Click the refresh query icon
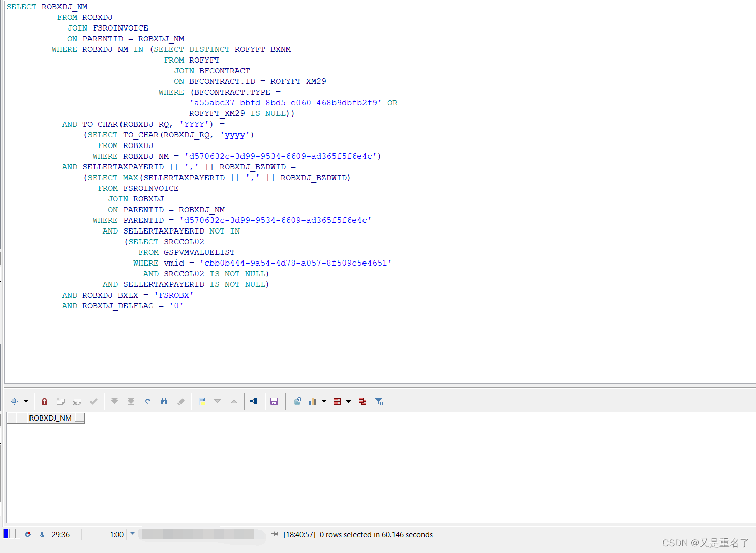This screenshot has height=553, width=756. 148,401
